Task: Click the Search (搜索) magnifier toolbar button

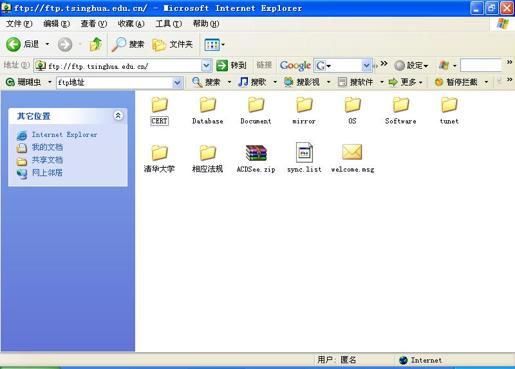Action: (x=128, y=44)
